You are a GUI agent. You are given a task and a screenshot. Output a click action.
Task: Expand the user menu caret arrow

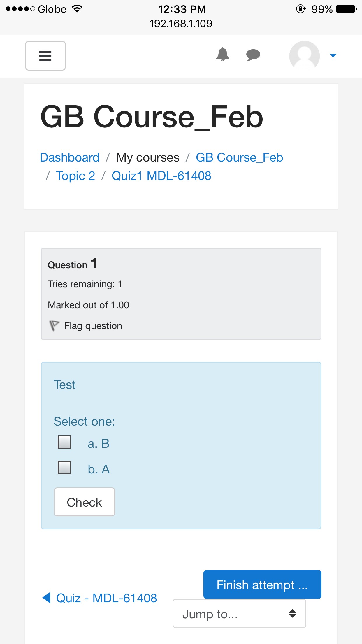[x=333, y=55]
